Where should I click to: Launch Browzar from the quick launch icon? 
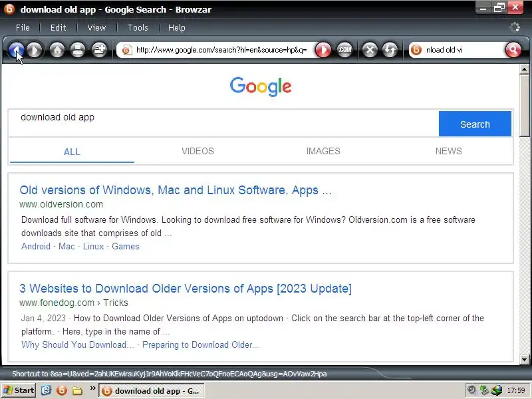[x=62, y=390]
